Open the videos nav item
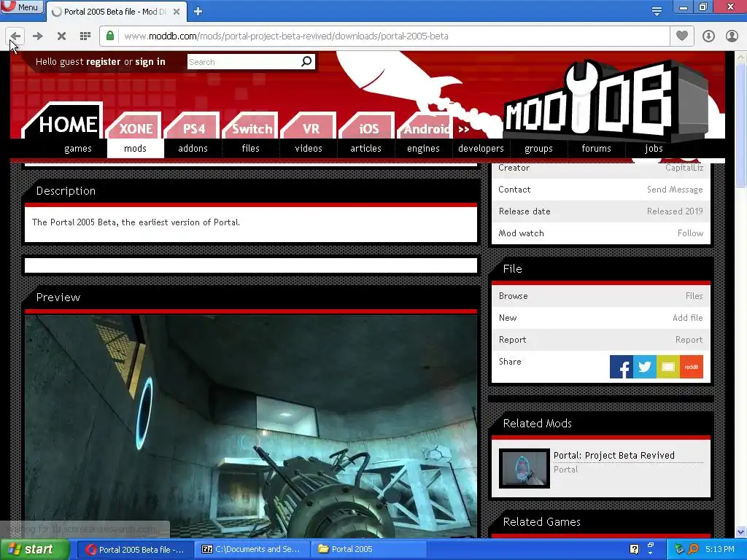 [309, 149]
